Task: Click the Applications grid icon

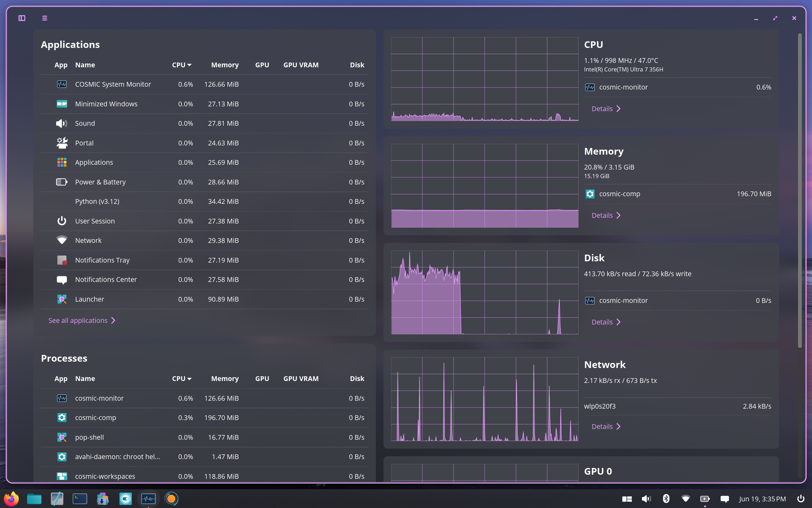Action: (62, 162)
